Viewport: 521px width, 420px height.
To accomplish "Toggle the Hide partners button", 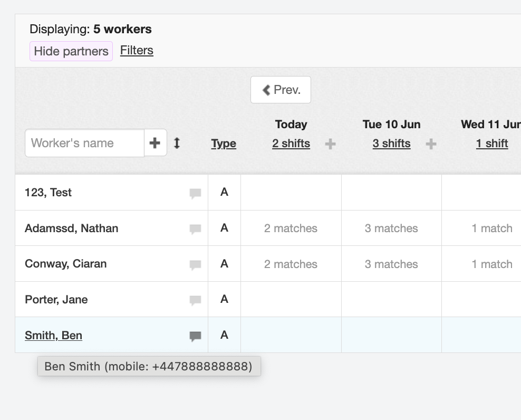I will click(x=71, y=51).
